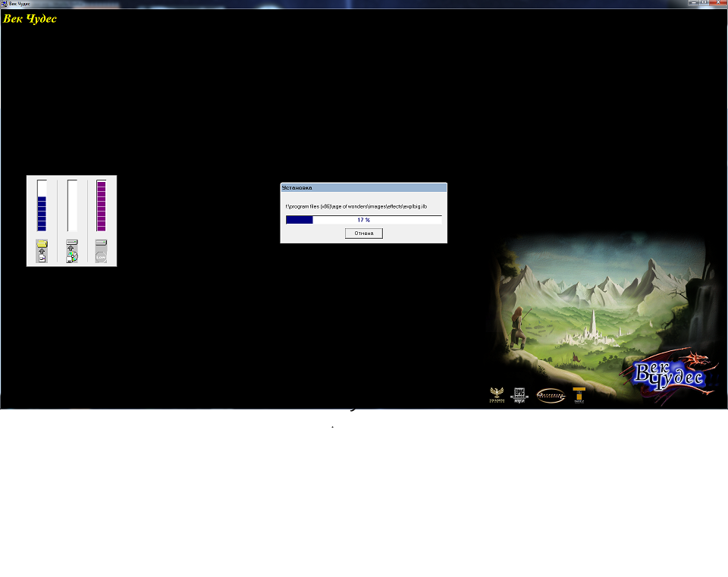
Task: Click the Epic MegaGames logo
Action: pos(519,395)
